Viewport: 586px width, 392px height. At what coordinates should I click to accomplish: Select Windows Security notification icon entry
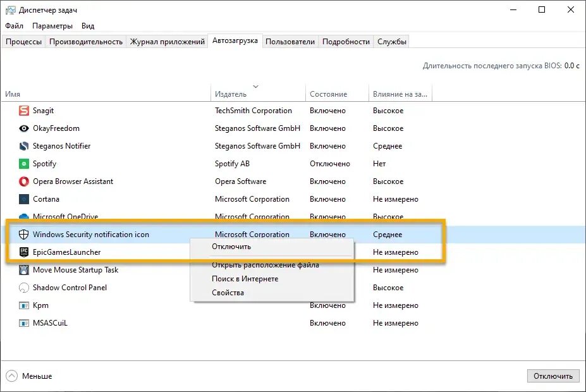[91, 235]
